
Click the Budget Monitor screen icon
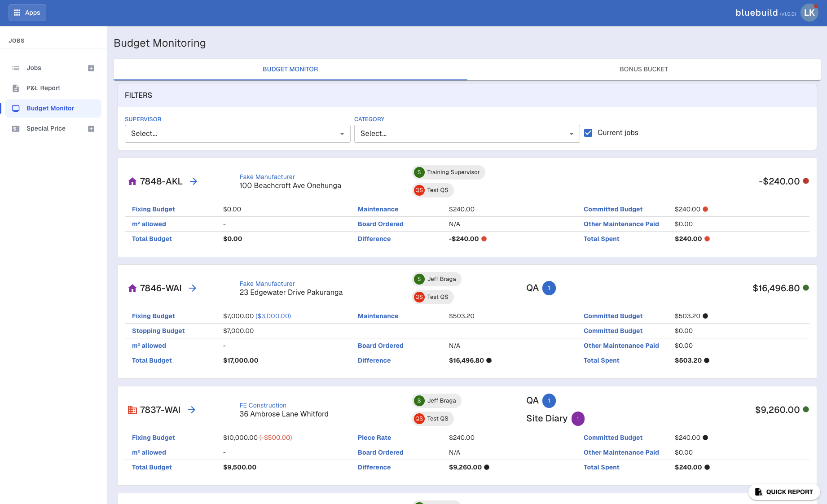coord(16,108)
